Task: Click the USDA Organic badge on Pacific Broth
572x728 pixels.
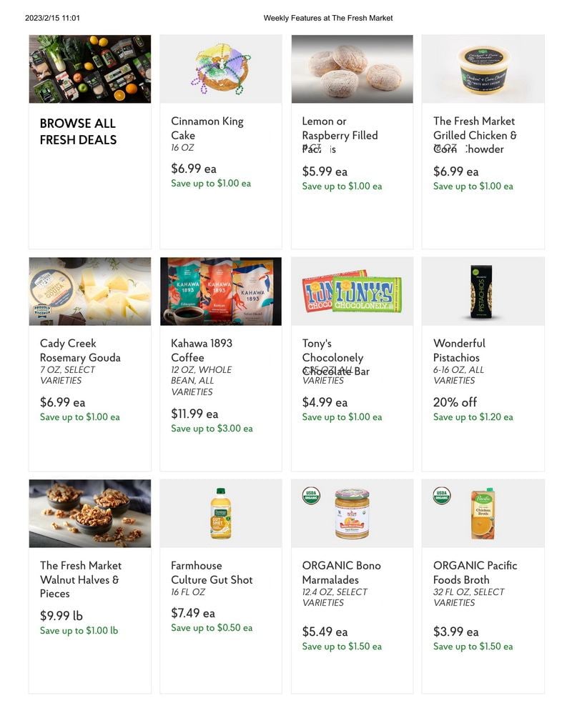Action: click(x=442, y=495)
